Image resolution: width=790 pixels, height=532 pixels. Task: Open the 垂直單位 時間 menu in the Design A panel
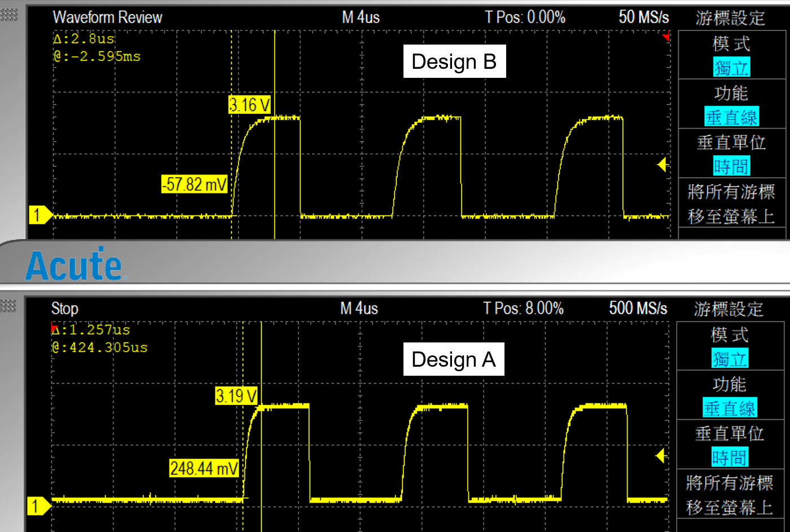click(x=730, y=445)
